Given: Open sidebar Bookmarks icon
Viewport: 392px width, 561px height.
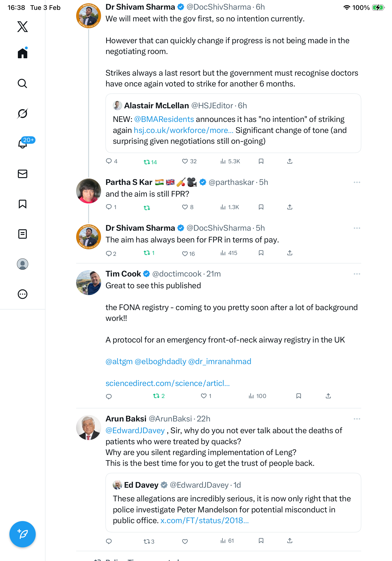Looking at the screenshot, I should tap(23, 204).
